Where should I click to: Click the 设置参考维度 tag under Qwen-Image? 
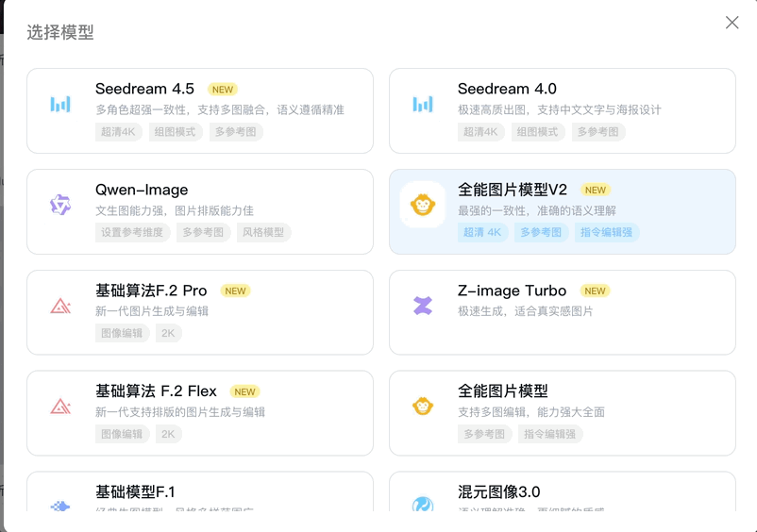click(x=132, y=232)
